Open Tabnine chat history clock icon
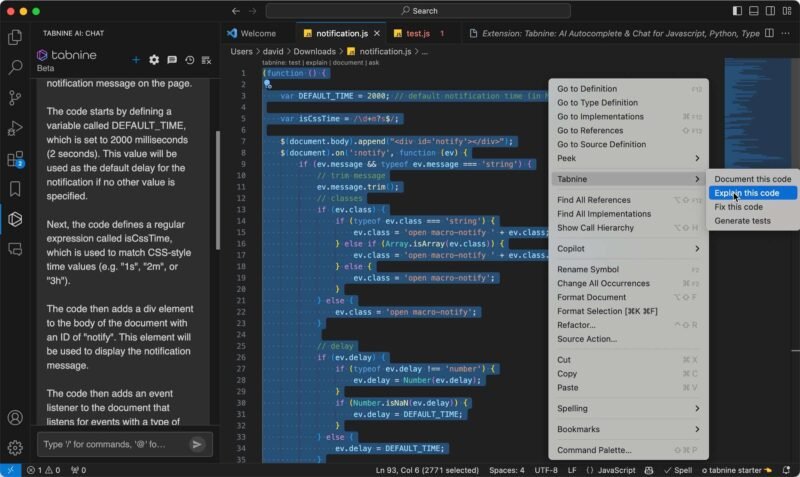Screen dimensions: 800x477 point(190,60)
